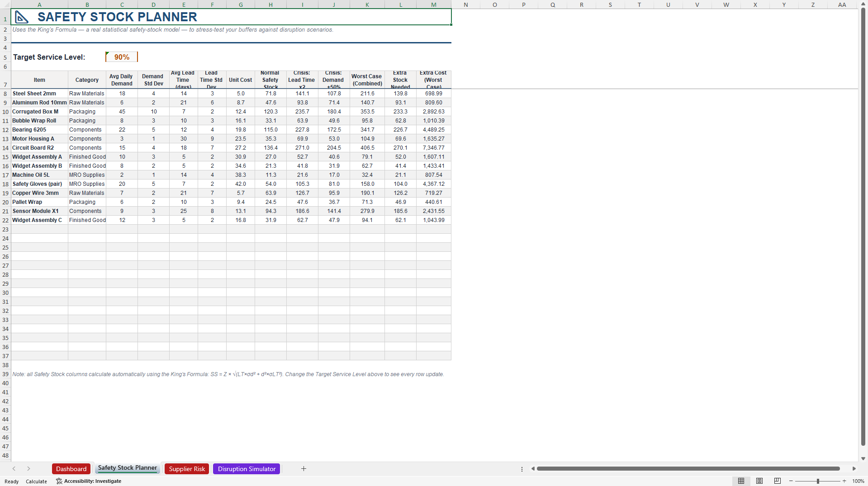Select row 8 header
The width and height of the screenshot is (868, 486).
point(5,94)
